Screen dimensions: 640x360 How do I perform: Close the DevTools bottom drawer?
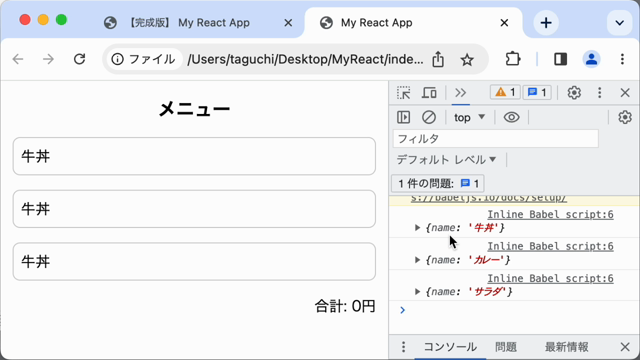(x=625, y=347)
